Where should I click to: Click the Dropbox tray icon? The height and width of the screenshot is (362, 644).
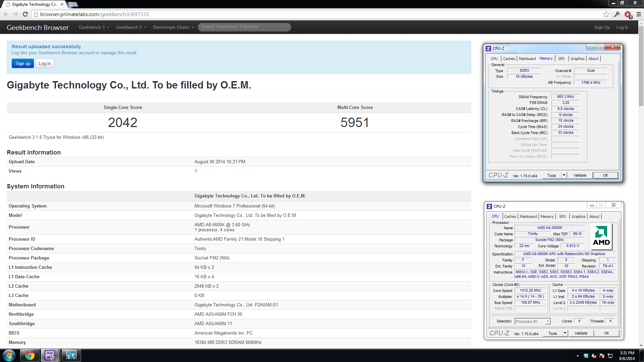click(x=586, y=356)
